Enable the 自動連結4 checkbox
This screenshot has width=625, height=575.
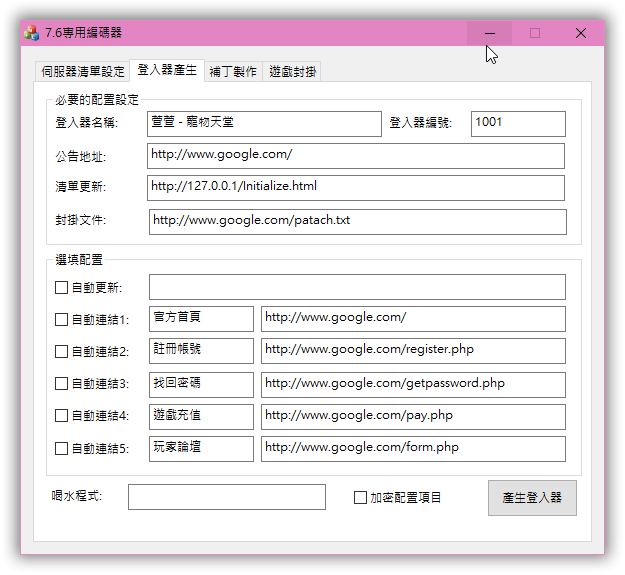pos(61,416)
